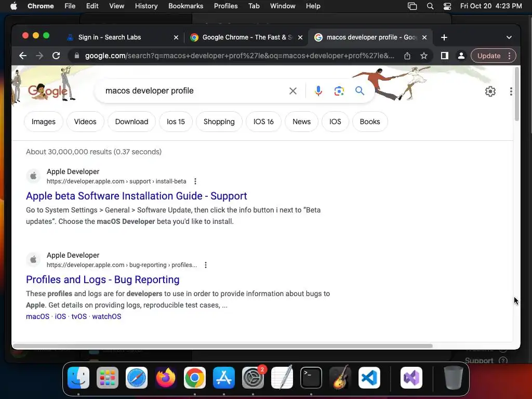Submit search with the magnifier icon
Image resolution: width=532 pixels, height=399 pixels.
(360, 90)
